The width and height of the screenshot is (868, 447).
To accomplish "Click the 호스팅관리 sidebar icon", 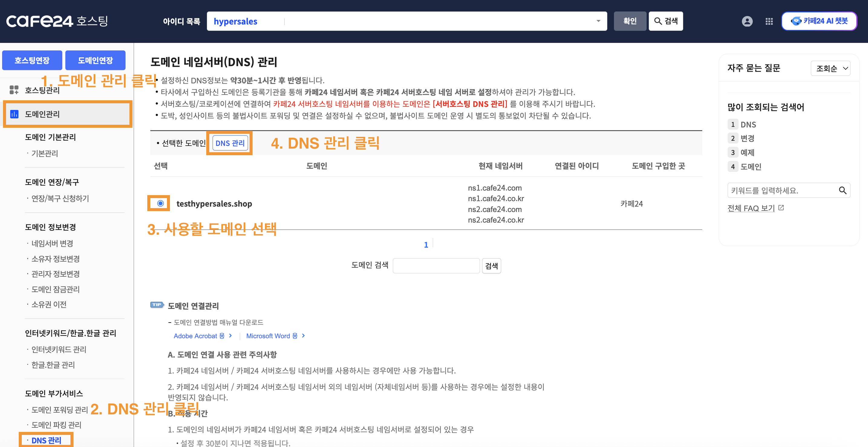I will click(14, 90).
